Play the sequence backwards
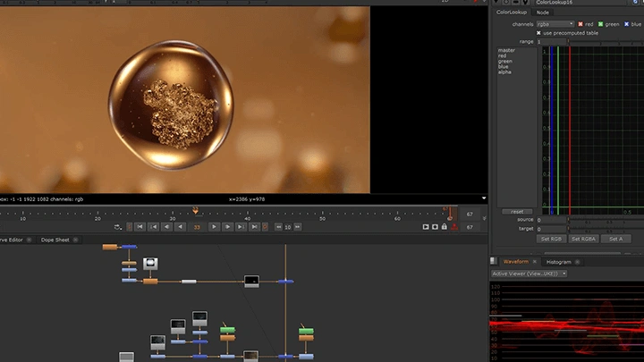The height and width of the screenshot is (362, 644). (181, 227)
